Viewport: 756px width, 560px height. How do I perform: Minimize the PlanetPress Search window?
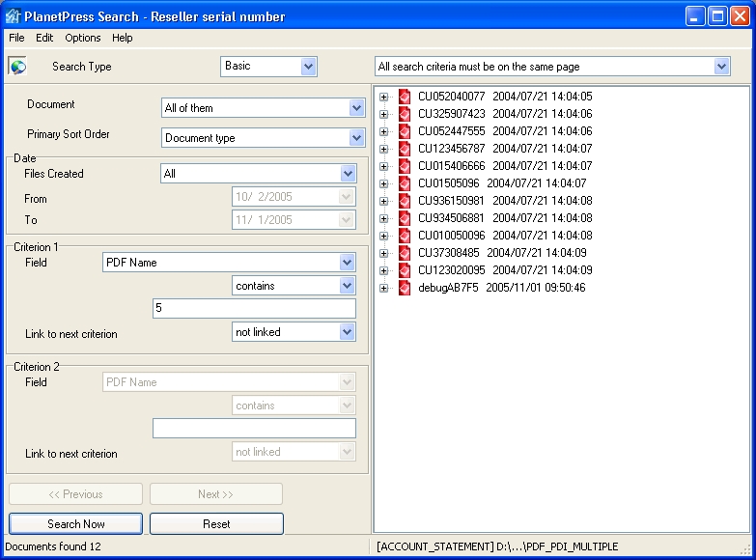695,15
